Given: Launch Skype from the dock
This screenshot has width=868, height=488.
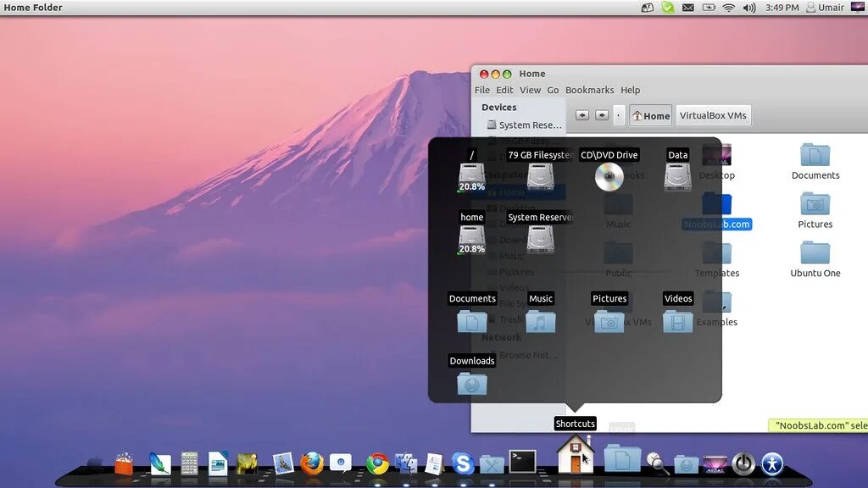Looking at the screenshot, I should coord(463,463).
